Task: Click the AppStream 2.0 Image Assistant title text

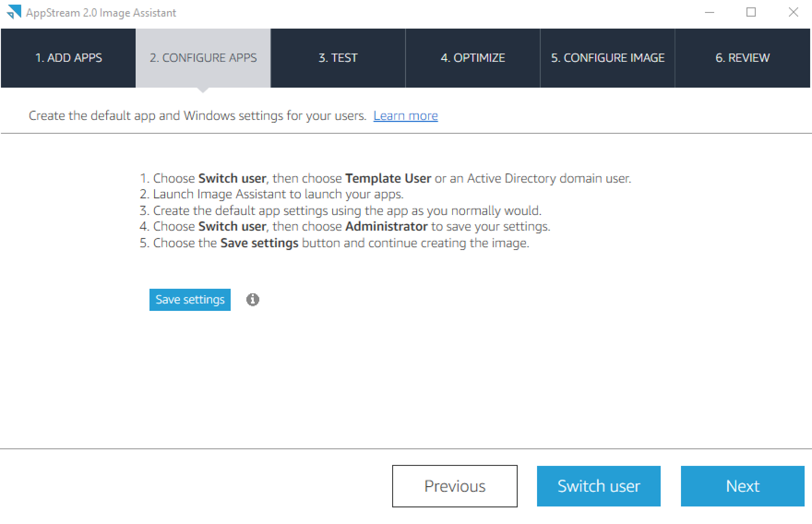Action: [x=101, y=12]
